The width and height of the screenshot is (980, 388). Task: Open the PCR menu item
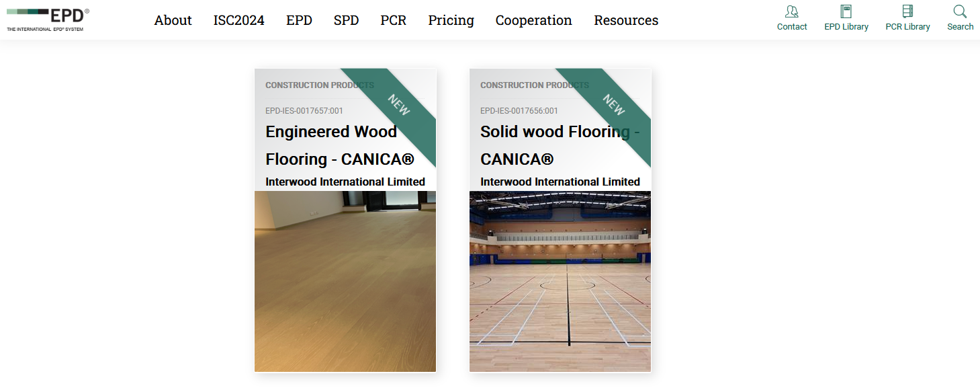coord(394,20)
